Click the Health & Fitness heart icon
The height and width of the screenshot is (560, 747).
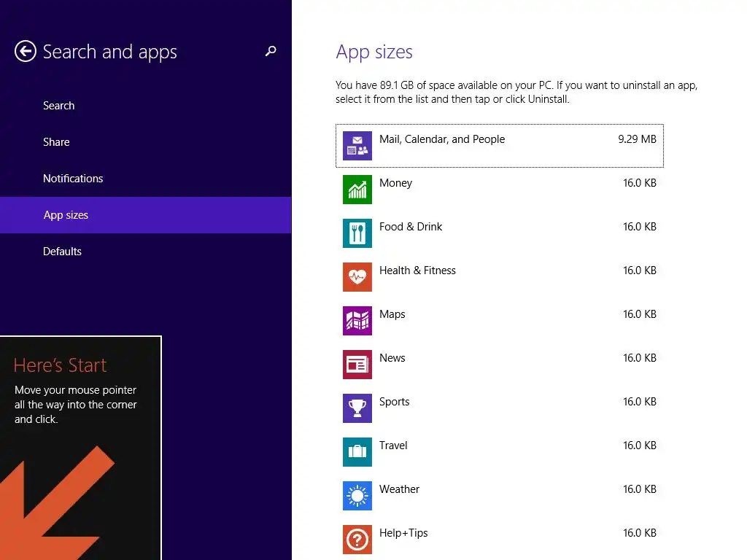[357, 277]
